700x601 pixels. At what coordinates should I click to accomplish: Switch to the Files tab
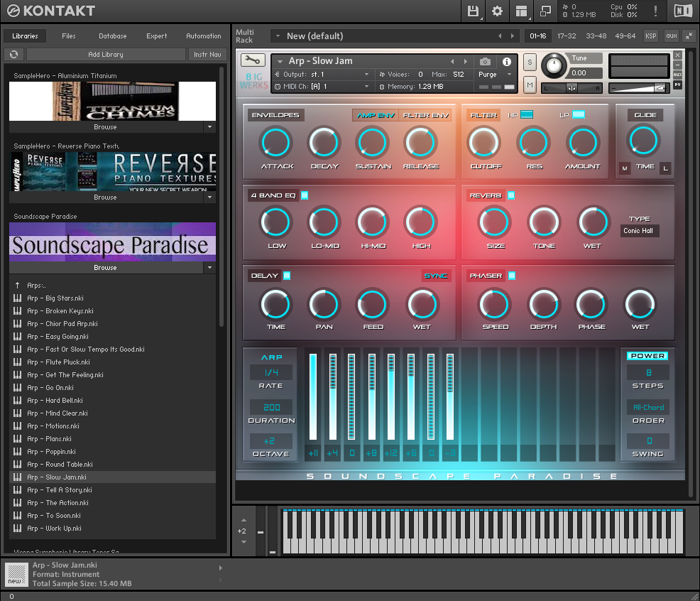(x=69, y=36)
